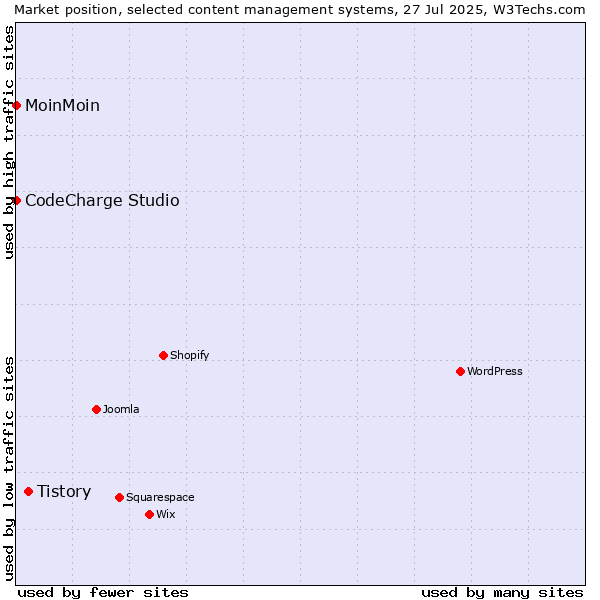Viewport: 600px width, 600px height.
Task: Click the chart title mentioning W3Techs.com
Action: tap(300, 10)
